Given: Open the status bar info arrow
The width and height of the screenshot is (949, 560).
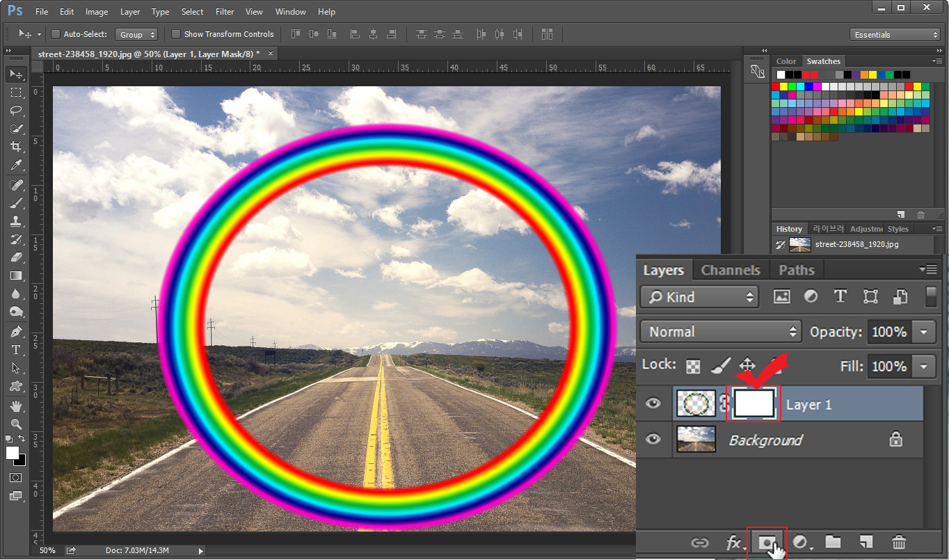Looking at the screenshot, I should [x=202, y=550].
